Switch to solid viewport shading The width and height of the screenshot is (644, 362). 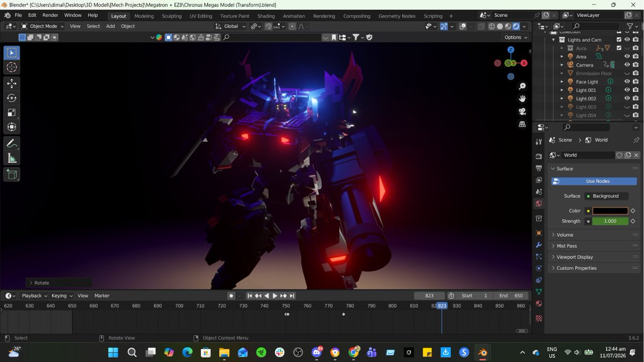500,26
